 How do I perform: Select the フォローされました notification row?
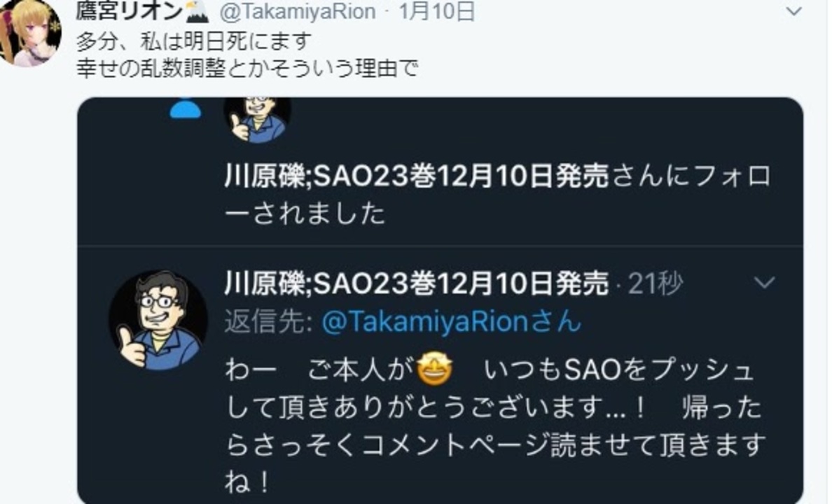pyautogui.click(x=441, y=171)
